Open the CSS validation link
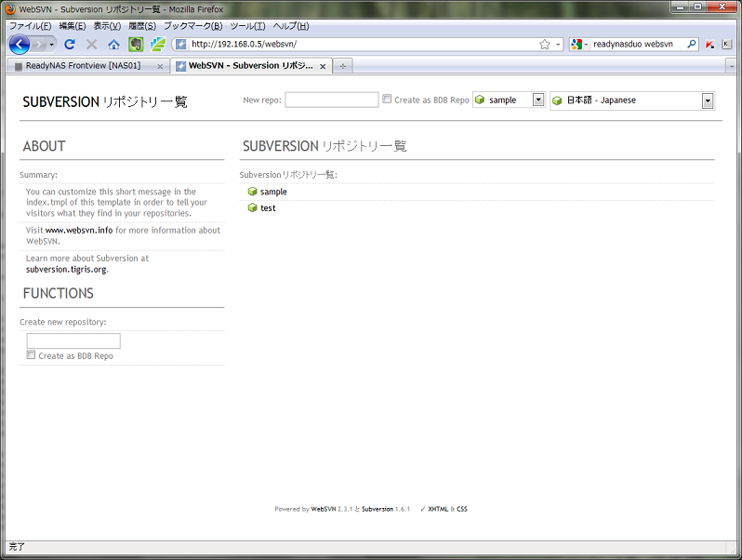 click(x=462, y=509)
